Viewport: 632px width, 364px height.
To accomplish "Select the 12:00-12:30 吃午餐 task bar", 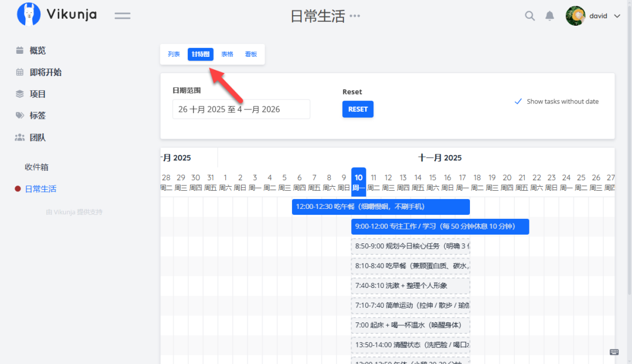I will click(x=381, y=207).
